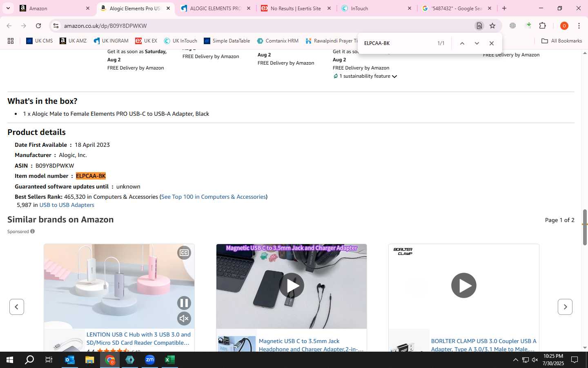Open Windows Start menu
Image resolution: width=588 pixels, height=368 pixels.
tap(10, 360)
